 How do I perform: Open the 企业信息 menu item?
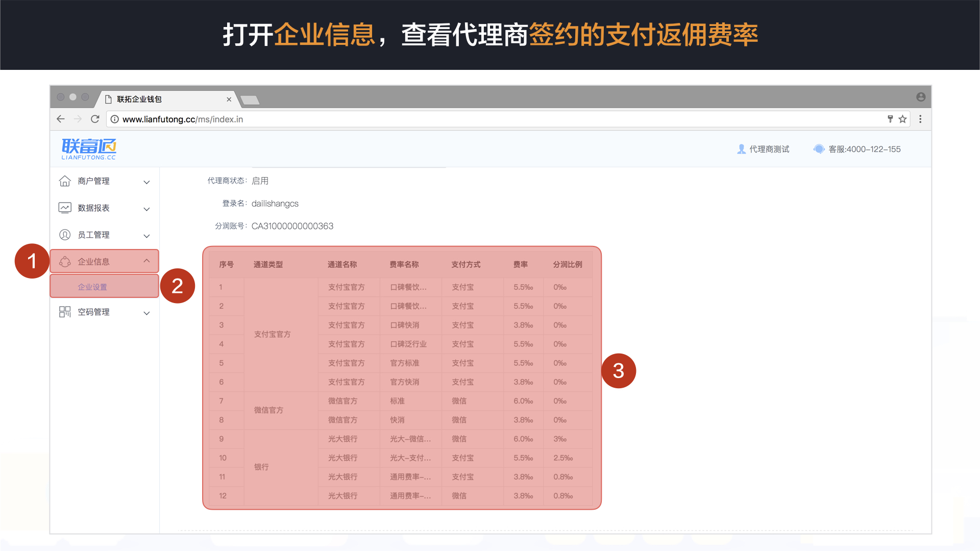click(x=105, y=261)
